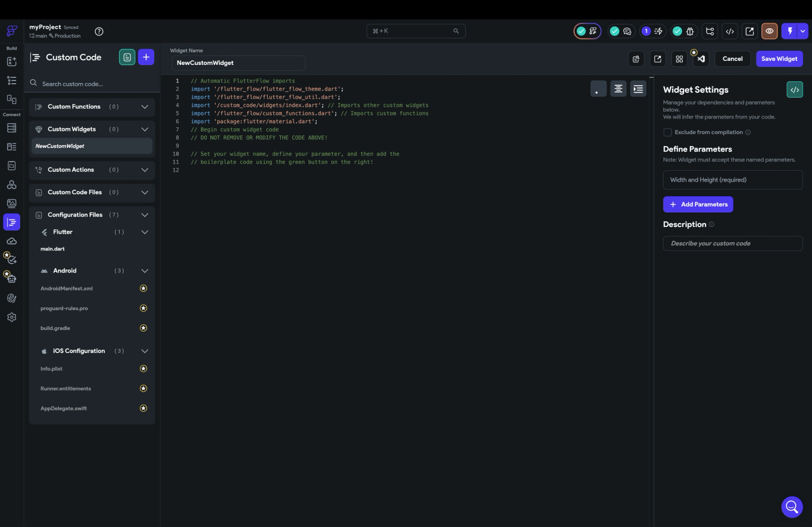Click the green Custom Code files icon
The width and height of the screenshot is (812, 527).
[127, 57]
